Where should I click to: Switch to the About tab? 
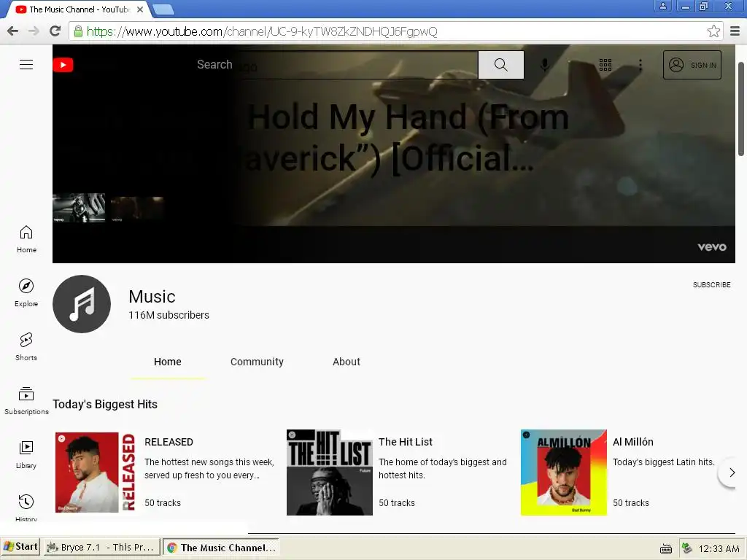click(347, 362)
